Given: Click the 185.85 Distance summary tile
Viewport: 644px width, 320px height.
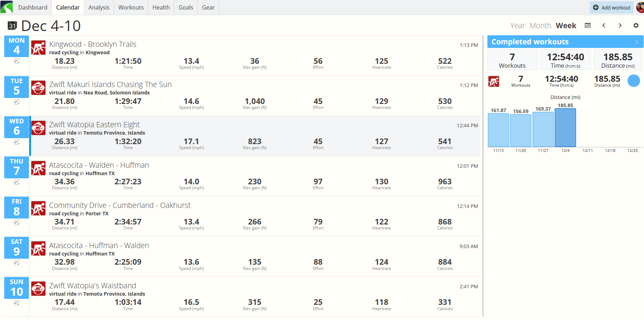Looking at the screenshot, I should tap(618, 60).
